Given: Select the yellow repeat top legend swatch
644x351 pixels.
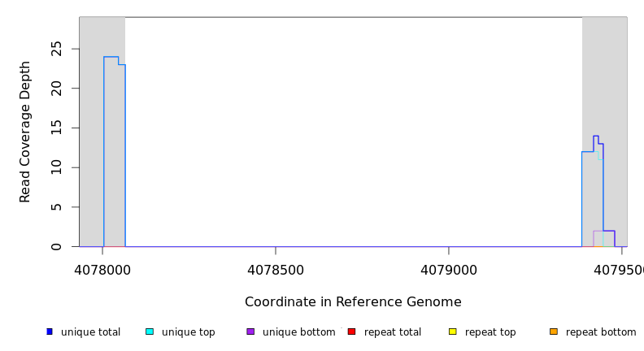Looking at the screenshot, I should coord(452,331).
